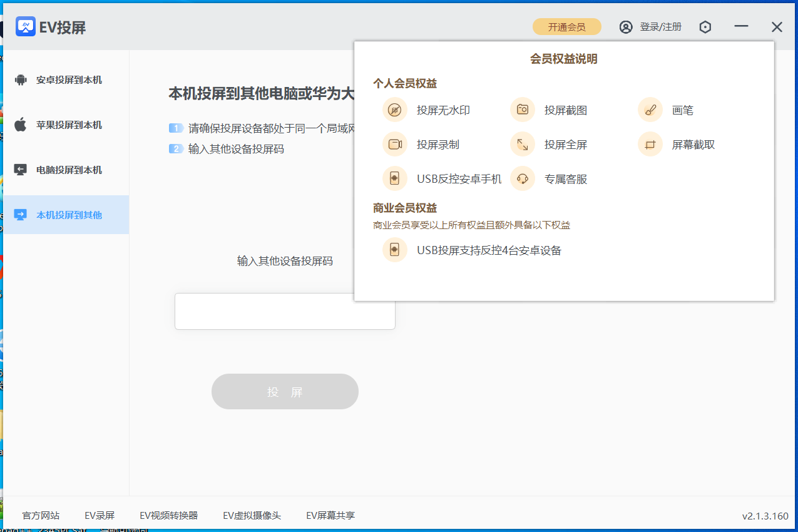Click the 屏幕截取 crop icon
Screen dimensions: 798x532
click(650, 145)
